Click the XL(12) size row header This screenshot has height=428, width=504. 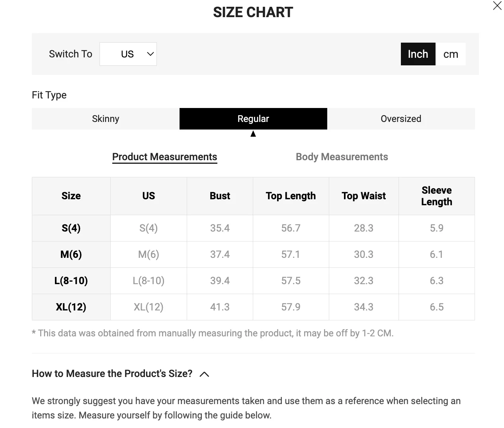click(x=71, y=307)
